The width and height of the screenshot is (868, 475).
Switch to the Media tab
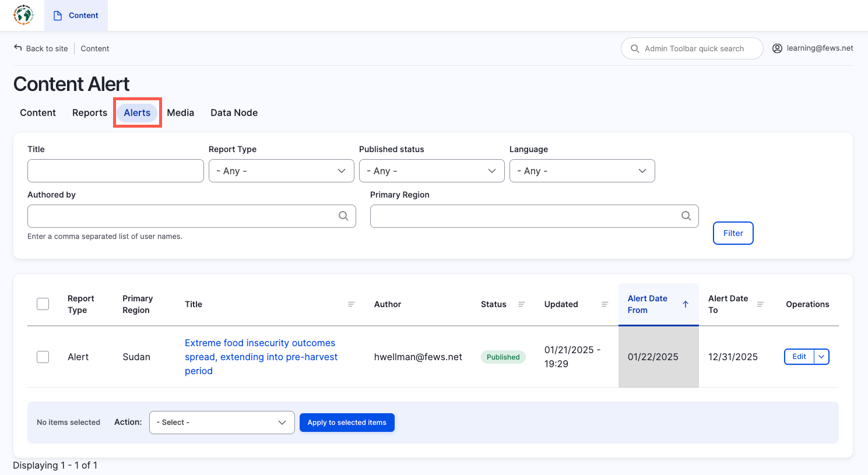pyautogui.click(x=180, y=113)
